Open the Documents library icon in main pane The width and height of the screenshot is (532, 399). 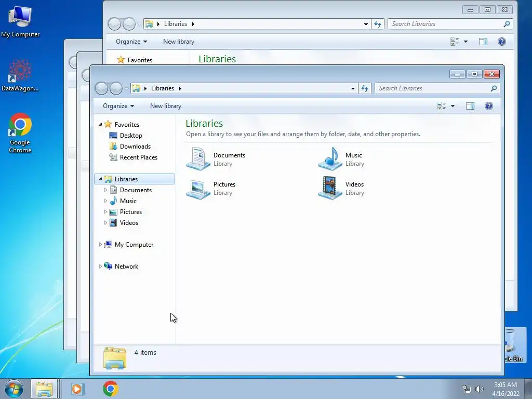tap(198, 159)
